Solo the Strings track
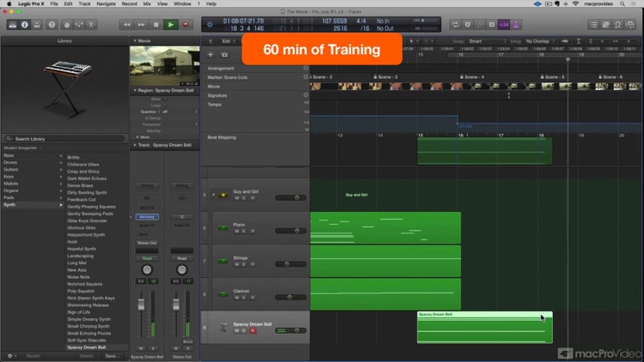Screen dimensions: 644x362 click(x=244, y=265)
